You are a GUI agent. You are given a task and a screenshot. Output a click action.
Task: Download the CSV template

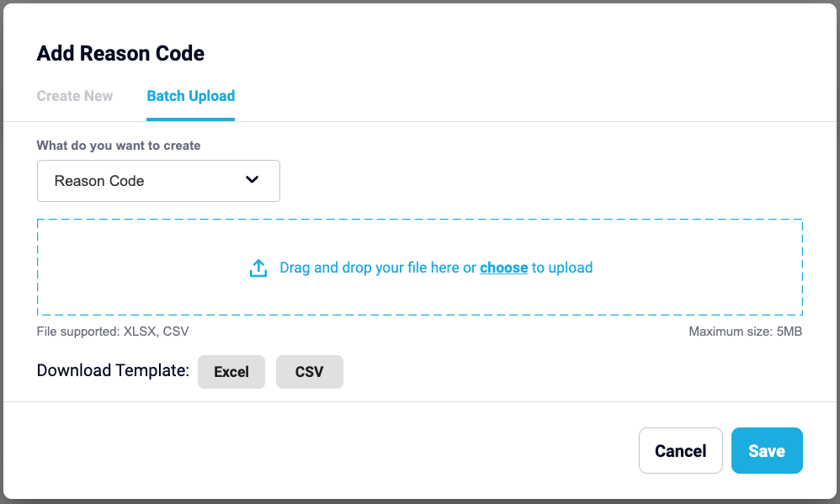pyautogui.click(x=310, y=372)
